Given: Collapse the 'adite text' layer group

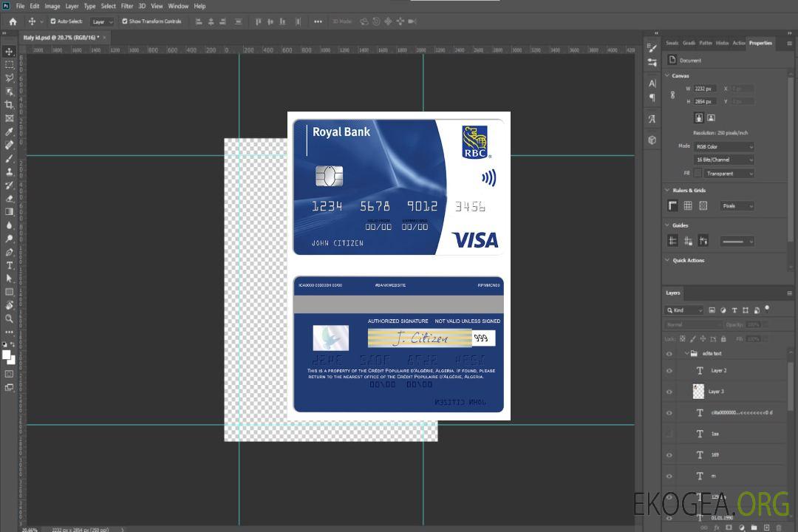Looking at the screenshot, I should 686,353.
